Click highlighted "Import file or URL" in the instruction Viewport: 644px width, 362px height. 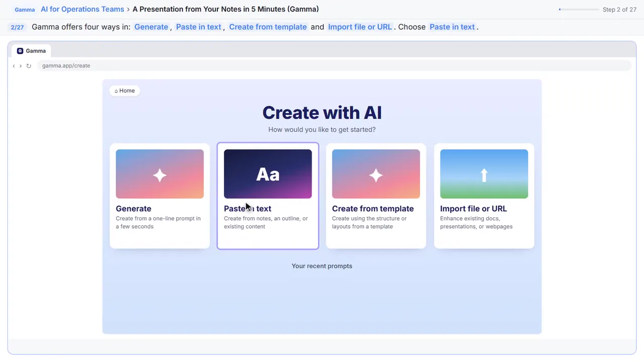click(x=360, y=27)
